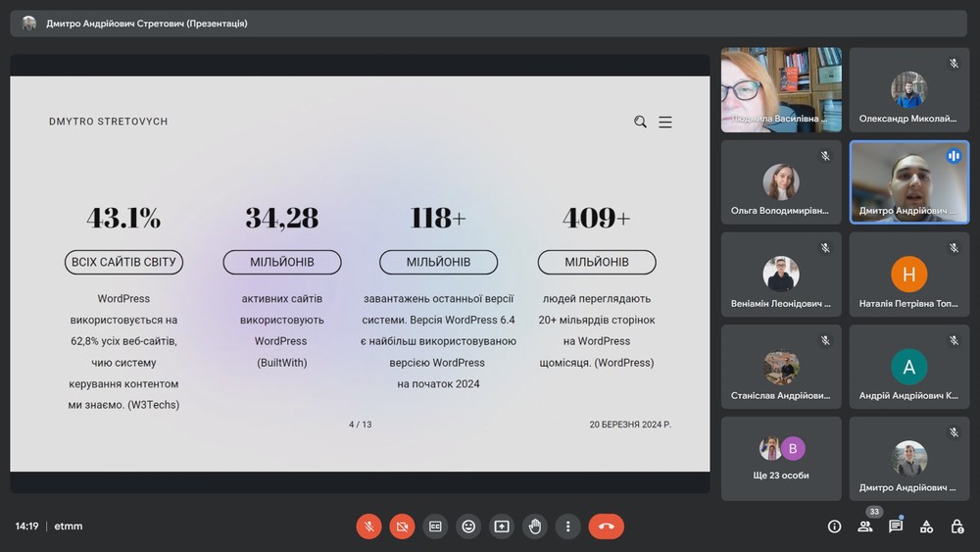The width and height of the screenshot is (980, 552).
Task: Select Людмила Василівна video tile
Action: click(x=781, y=90)
